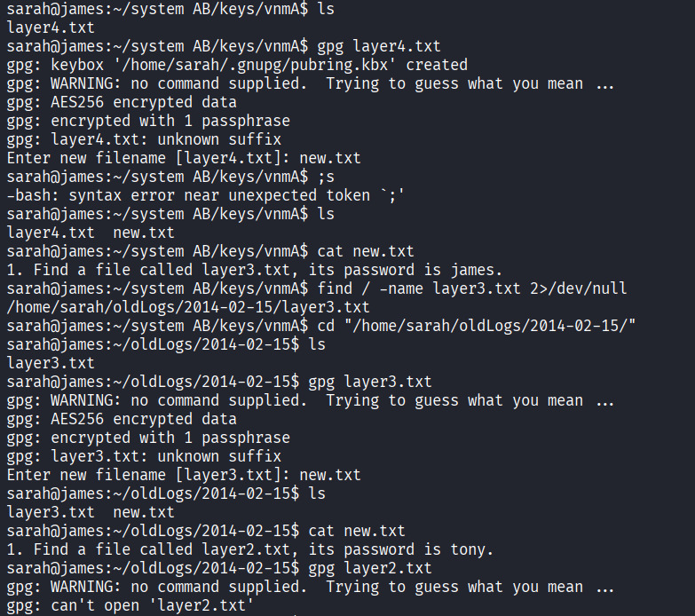Image resolution: width=695 pixels, height=616 pixels.
Task: Click the password word 'james'
Action: tap(475, 270)
